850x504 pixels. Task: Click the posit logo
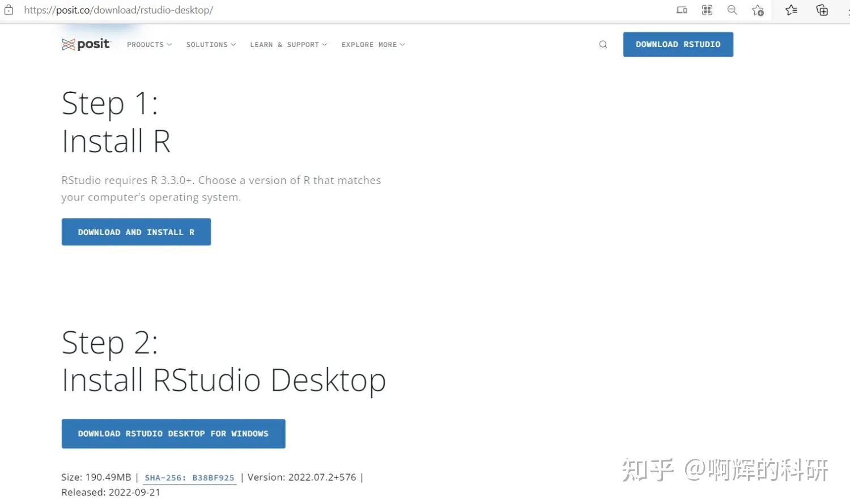click(x=86, y=44)
